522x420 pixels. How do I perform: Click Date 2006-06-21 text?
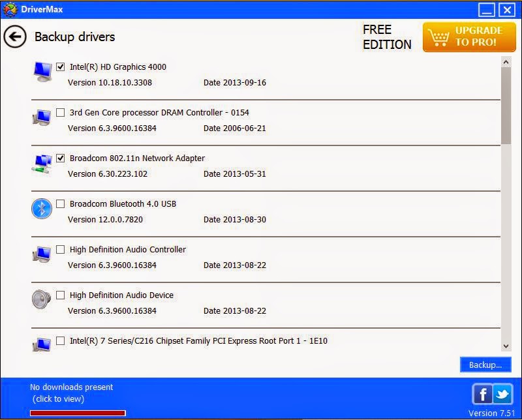235,128
